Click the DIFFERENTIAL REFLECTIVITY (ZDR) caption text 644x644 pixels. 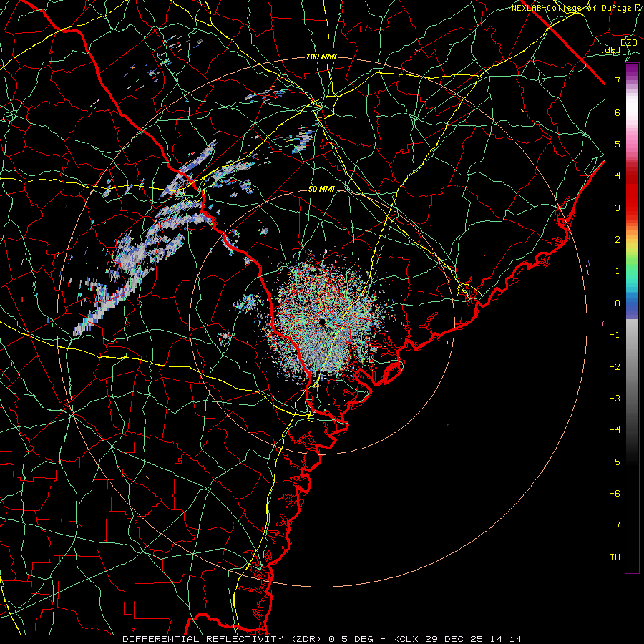pos(223,639)
